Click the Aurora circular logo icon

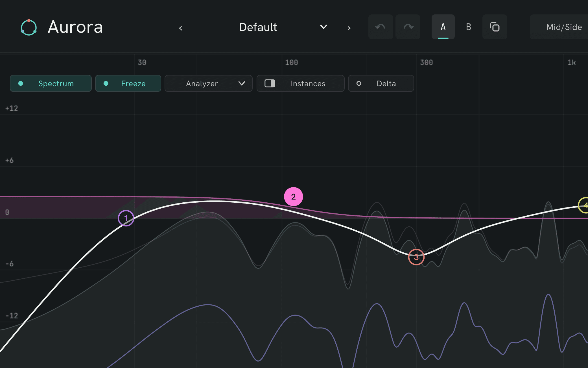coord(29,27)
